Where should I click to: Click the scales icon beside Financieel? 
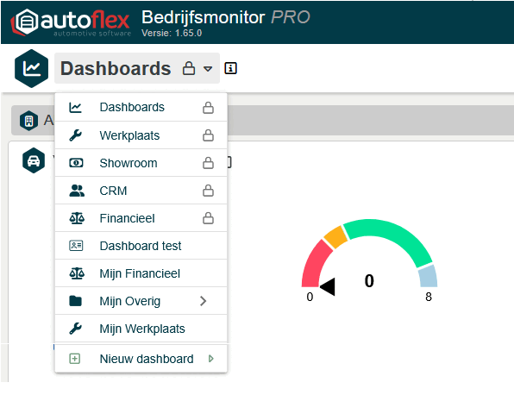(x=77, y=218)
